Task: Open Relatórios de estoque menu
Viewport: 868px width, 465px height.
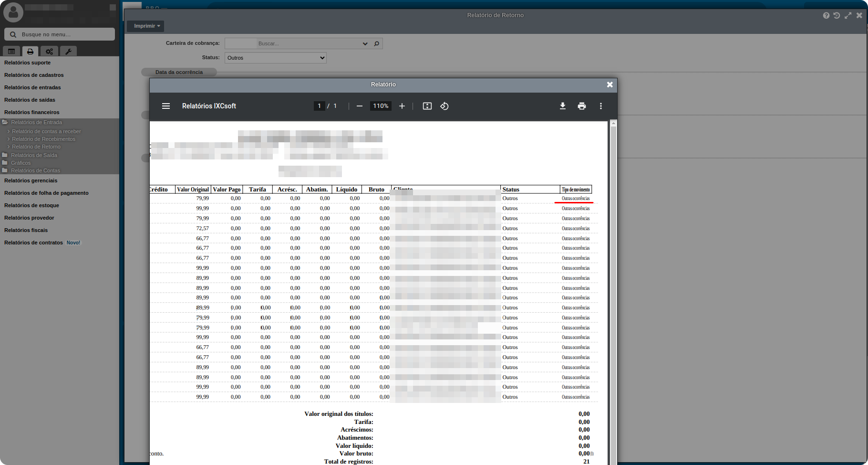Action: [x=31, y=205]
